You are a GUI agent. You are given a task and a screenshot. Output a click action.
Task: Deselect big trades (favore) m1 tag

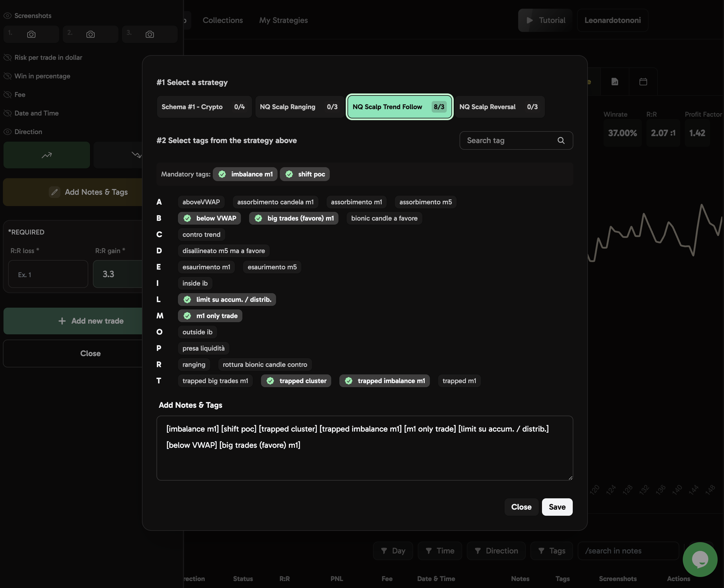coord(294,218)
